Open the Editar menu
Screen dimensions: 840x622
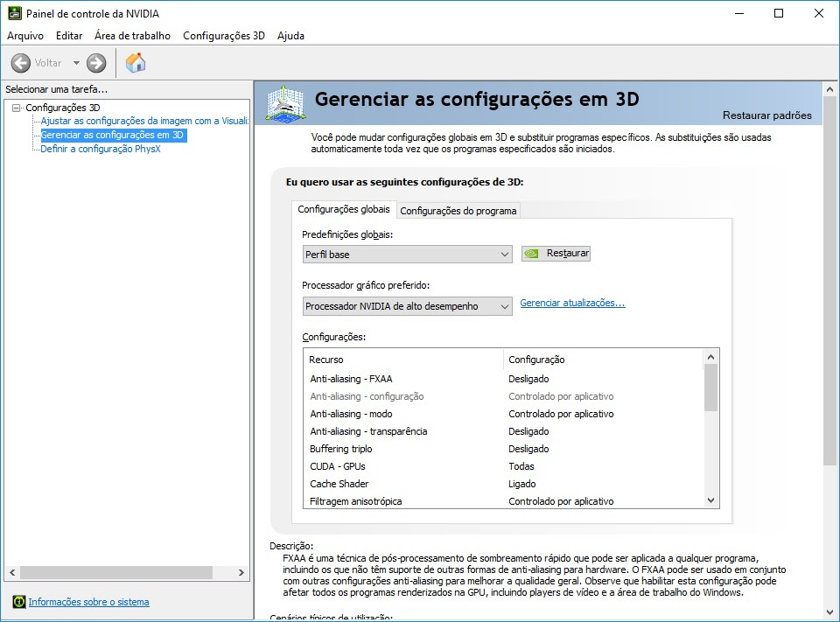click(69, 36)
